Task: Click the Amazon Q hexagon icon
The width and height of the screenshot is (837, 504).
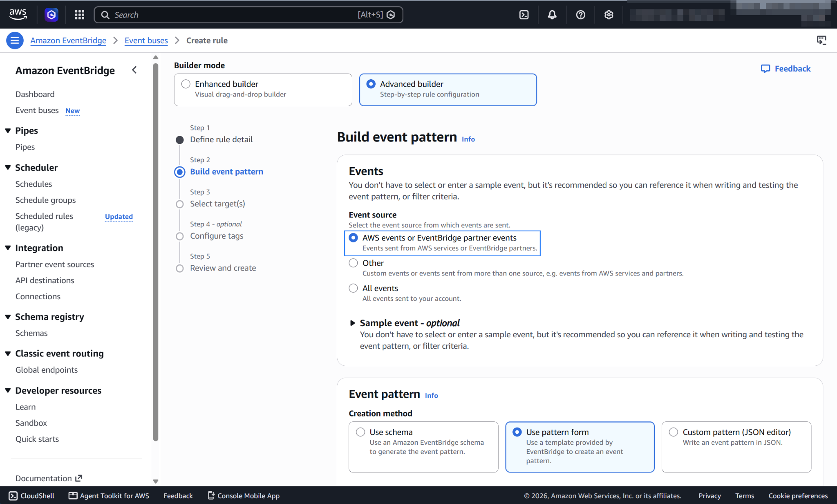Action: [x=51, y=15]
